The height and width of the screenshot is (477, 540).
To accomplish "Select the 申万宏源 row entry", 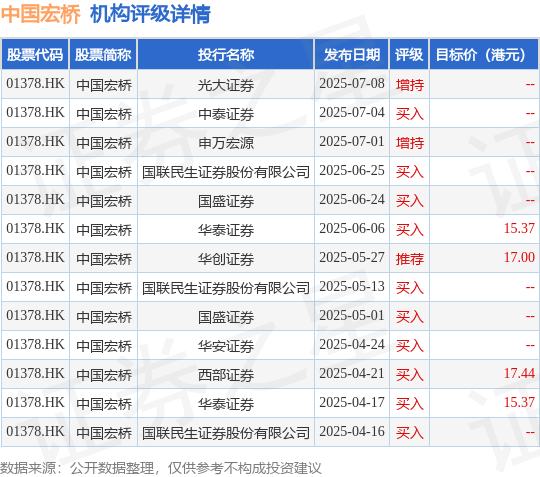I will [x=226, y=143].
